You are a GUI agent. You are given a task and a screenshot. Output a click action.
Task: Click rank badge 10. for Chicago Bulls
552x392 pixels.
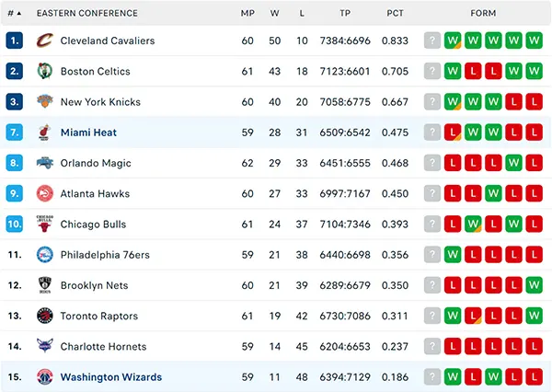tap(15, 224)
